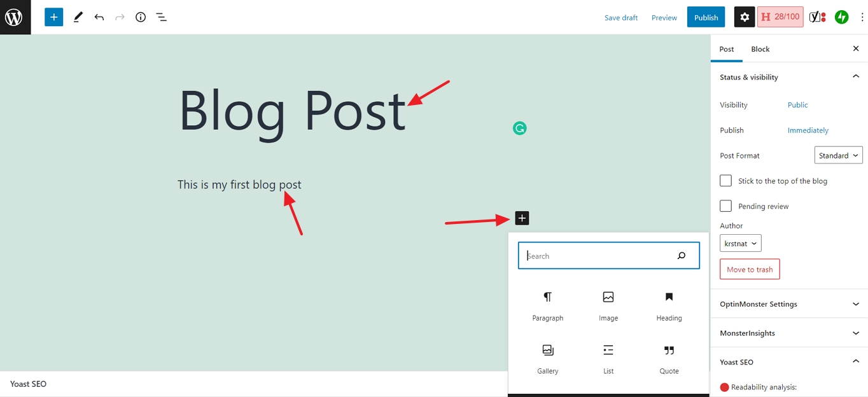This screenshot has height=397, width=868.
Task: Insert a List block
Action: (608, 358)
